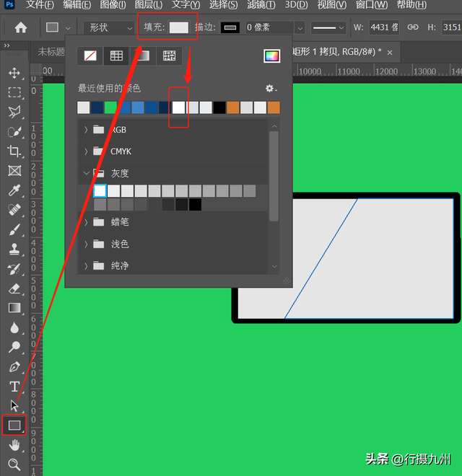This screenshot has height=476, width=462.
Task: Select the Clone Stamp tool
Action: pos(14,249)
